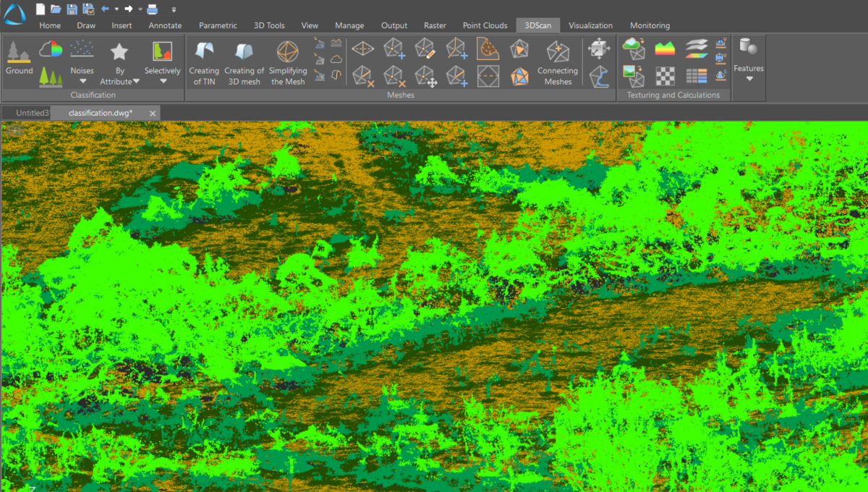The height and width of the screenshot is (492, 868).
Task: Click the Print icon in quick access
Action: [x=152, y=9]
